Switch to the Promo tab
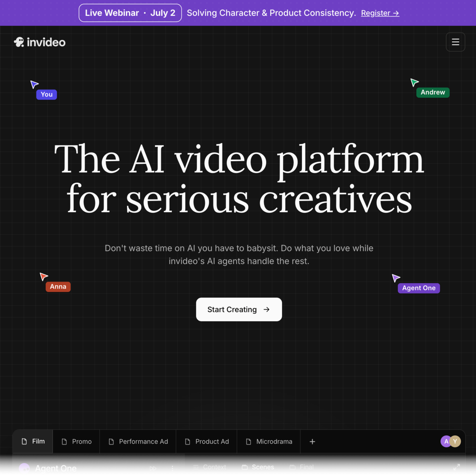 click(77, 441)
